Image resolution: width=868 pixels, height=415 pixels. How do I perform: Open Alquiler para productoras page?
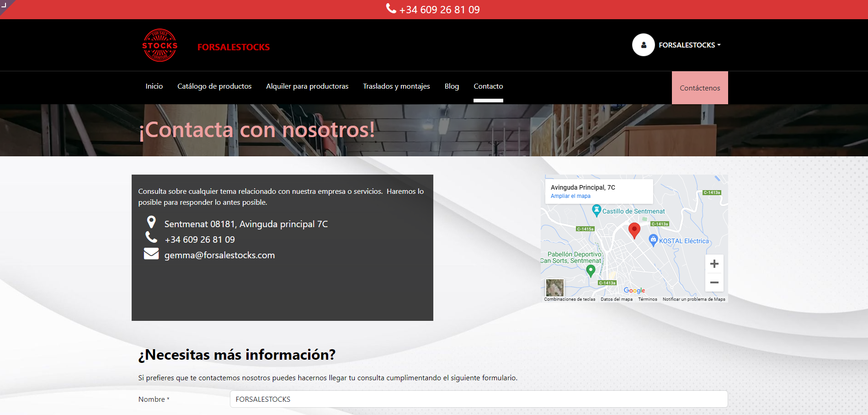[x=307, y=86]
